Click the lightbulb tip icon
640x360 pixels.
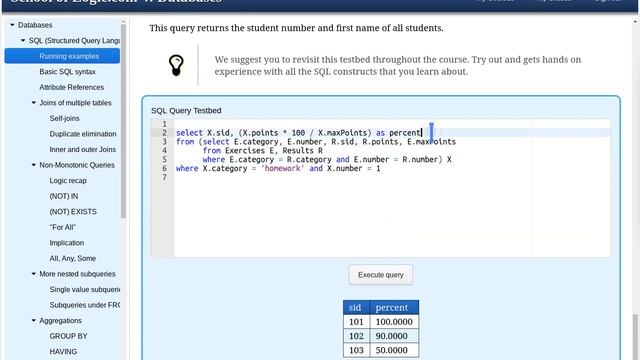coord(176,65)
